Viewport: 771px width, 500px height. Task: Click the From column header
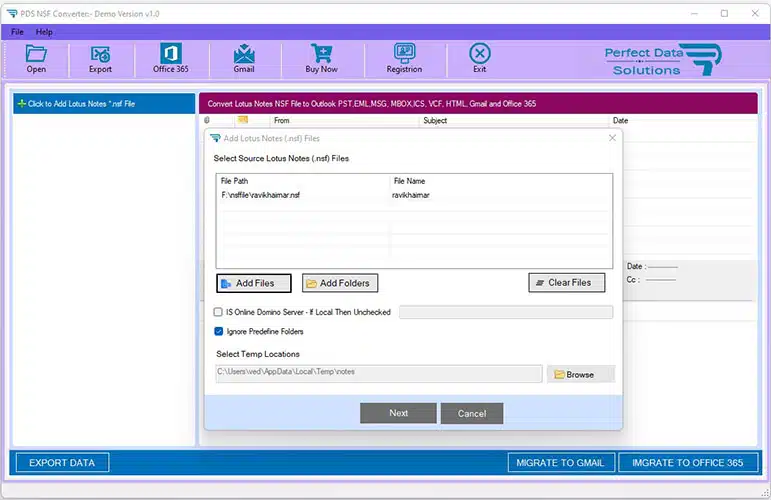pyautogui.click(x=282, y=120)
